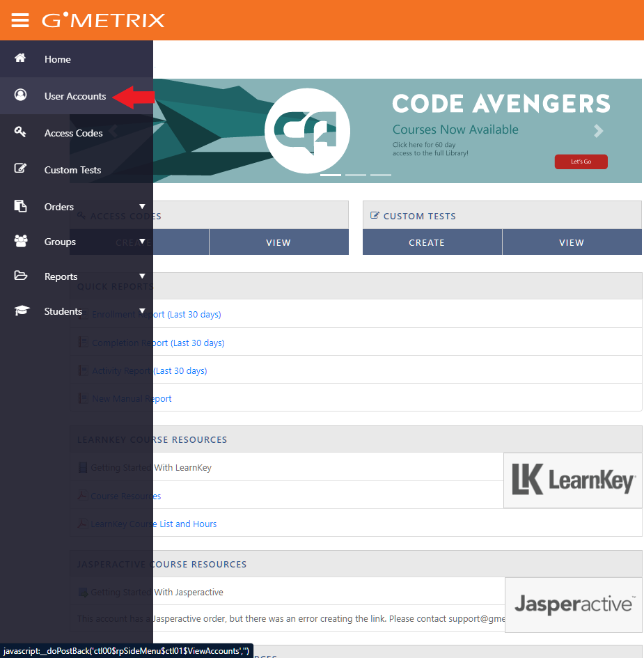Click the Access Codes key icon in sidebar
This screenshot has height=658, width=644.
click(20, 132)
